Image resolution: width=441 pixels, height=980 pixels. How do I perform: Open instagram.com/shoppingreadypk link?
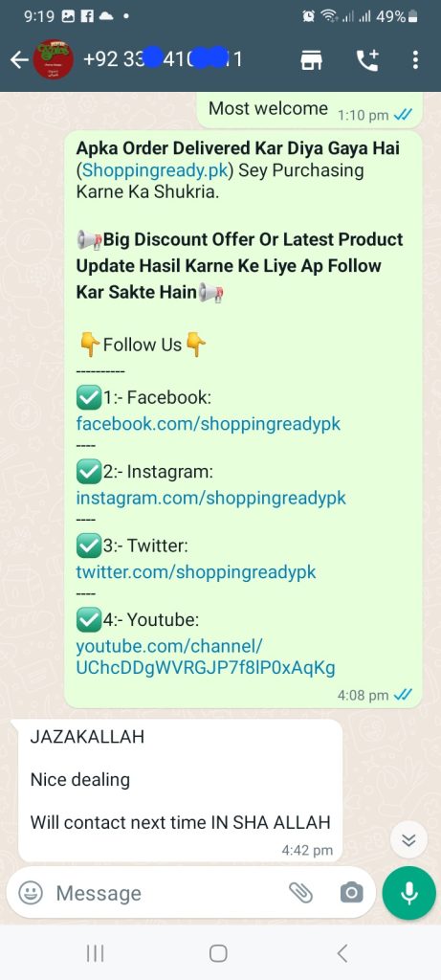click(211, 498)
